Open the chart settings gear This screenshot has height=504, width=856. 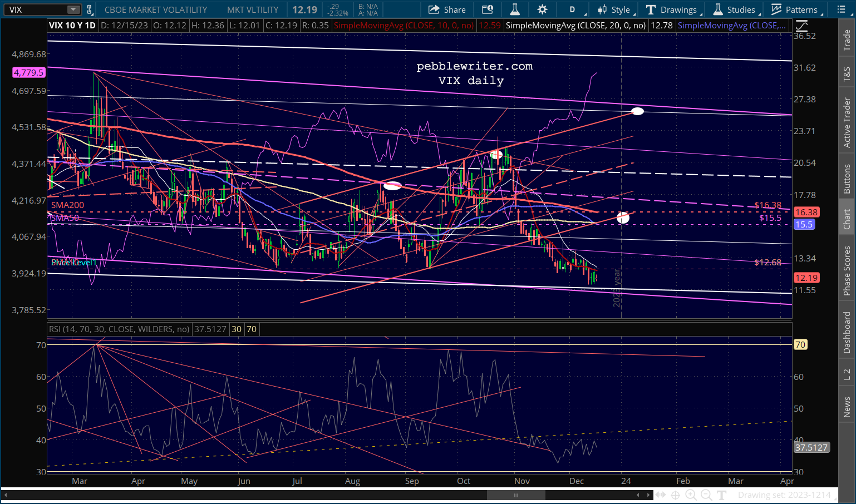(542, 9)
